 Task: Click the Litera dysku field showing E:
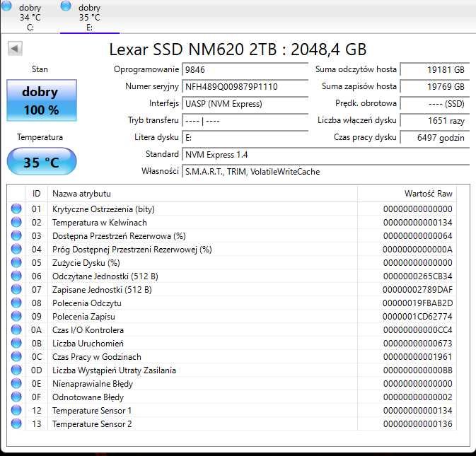245,137
